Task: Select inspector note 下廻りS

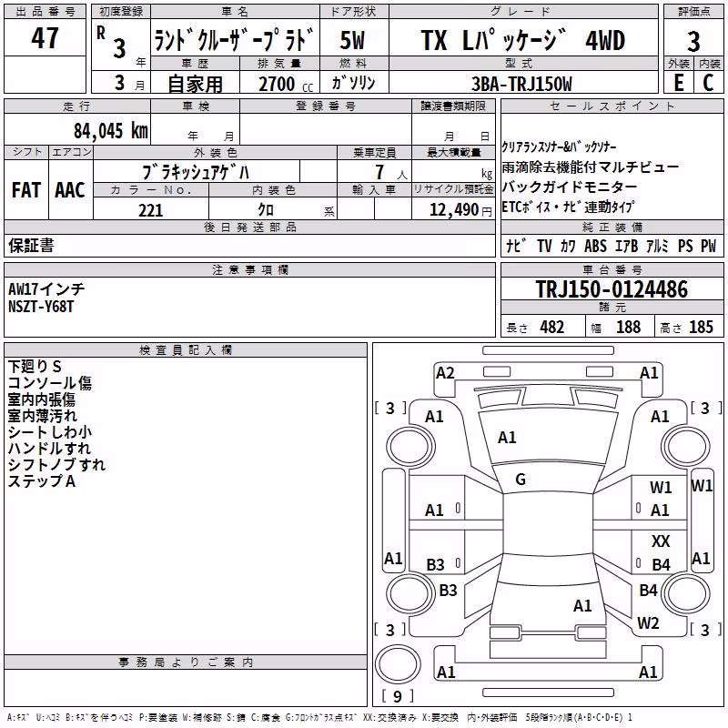Action: [35, 367]
